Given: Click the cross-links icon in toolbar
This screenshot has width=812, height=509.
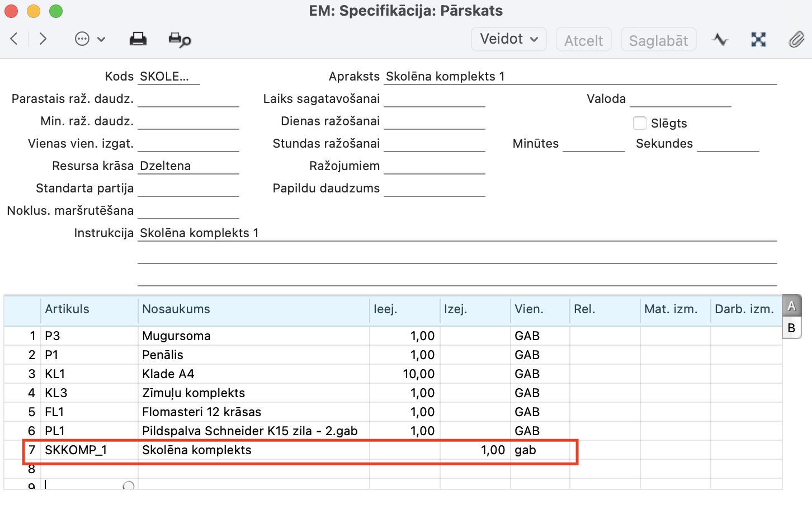Looking at the screenshot, I should pyautogui.click(x=758, y=39).
